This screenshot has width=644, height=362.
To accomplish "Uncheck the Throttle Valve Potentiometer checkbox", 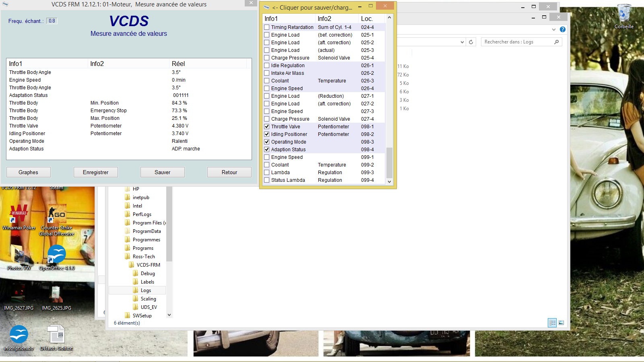I will (x=266, y=127).
